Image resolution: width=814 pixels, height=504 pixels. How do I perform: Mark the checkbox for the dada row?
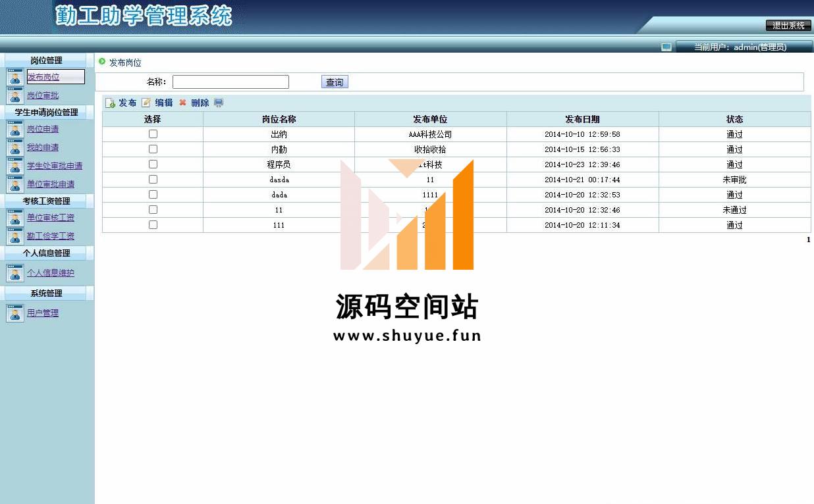(153, 194)
